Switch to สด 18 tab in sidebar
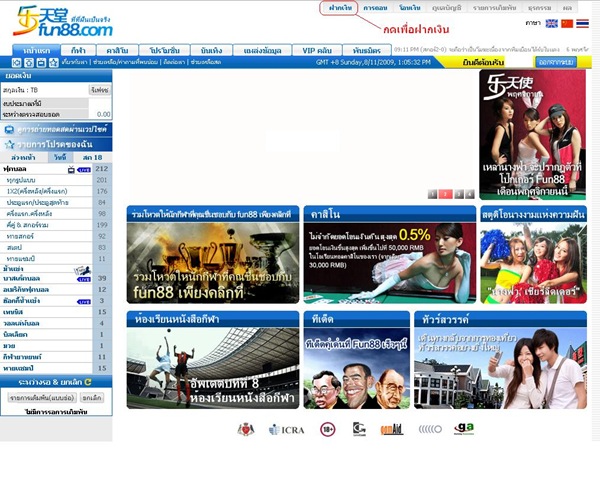600x480 pixels. (x=92, y=157)
